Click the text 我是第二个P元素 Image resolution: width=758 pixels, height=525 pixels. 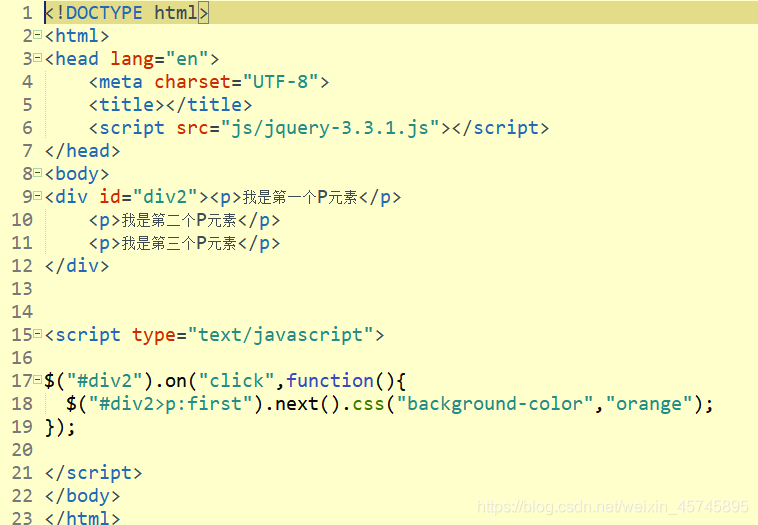pyautogui.click(x=179, y=220)
